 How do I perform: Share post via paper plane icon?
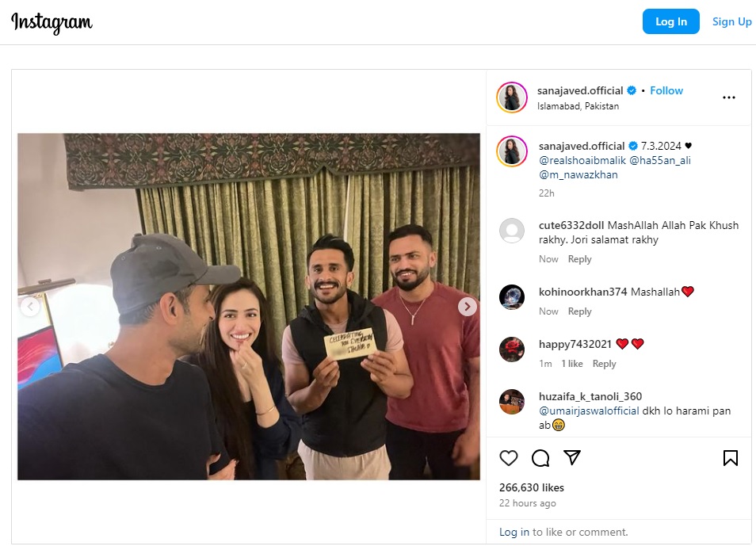point(572,457)
